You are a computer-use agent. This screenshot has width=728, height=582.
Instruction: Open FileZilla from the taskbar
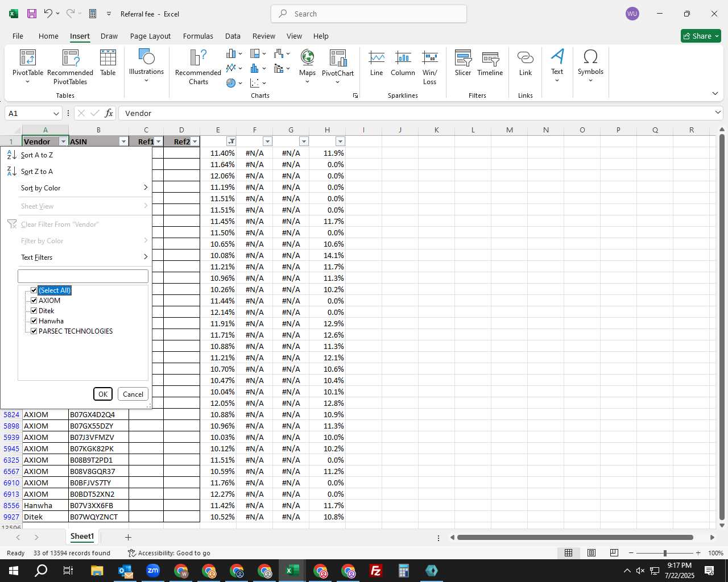376,571
